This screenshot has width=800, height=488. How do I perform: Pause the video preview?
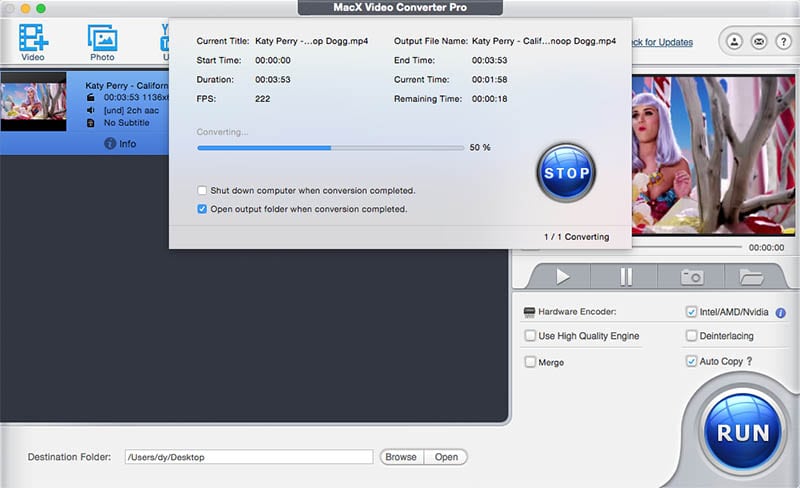pos(626,277)
